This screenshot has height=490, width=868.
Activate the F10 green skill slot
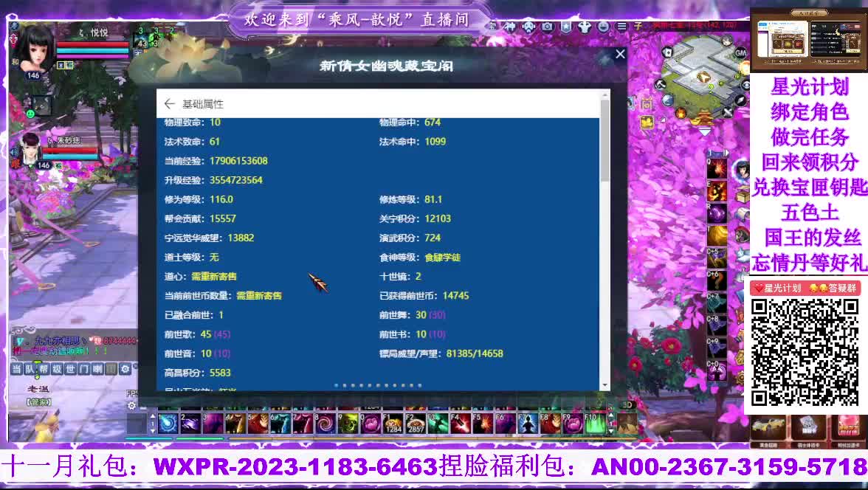[x=595, y=424]
